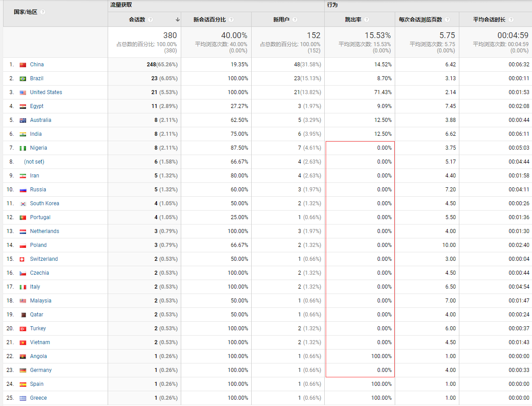Open the China country report link
The width and height of the screenshot is (532, 406).
coord(36,65)
